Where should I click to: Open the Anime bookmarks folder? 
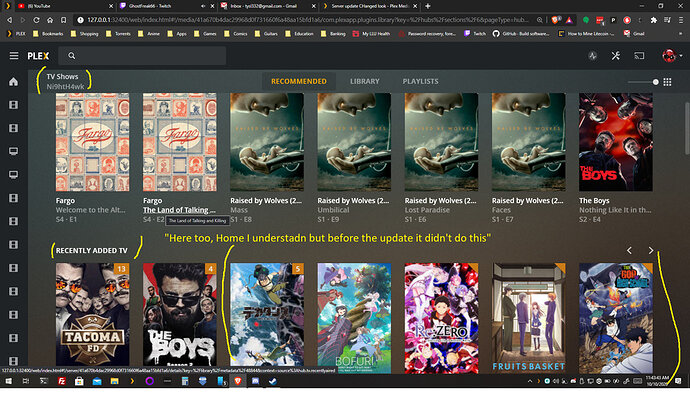[x=149, y=33]
